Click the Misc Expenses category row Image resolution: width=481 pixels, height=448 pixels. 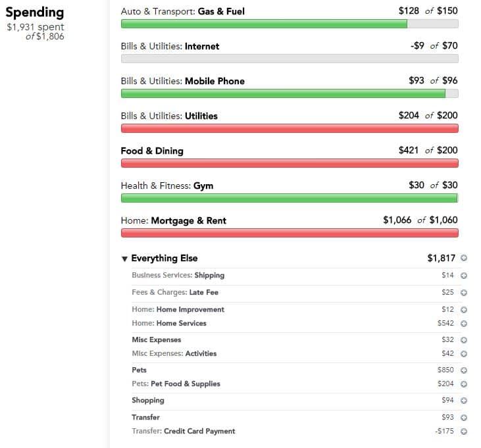(x=299, y=339)
